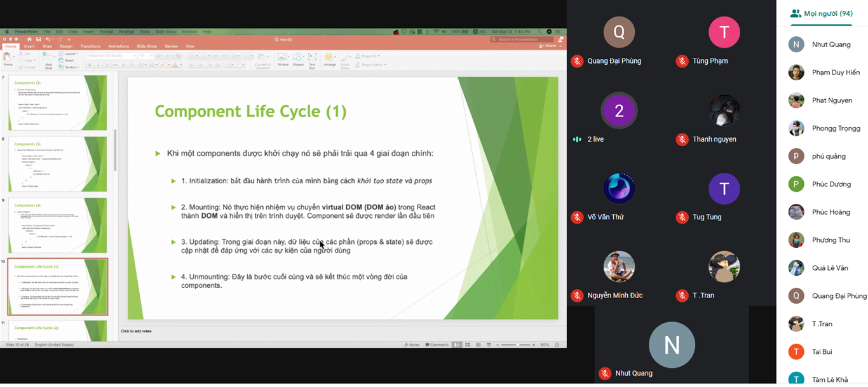The height and width of the screenshot is (387, 868).
Task: Open the Slide Show menu in menu bar
Action: (x=166, y=32)
